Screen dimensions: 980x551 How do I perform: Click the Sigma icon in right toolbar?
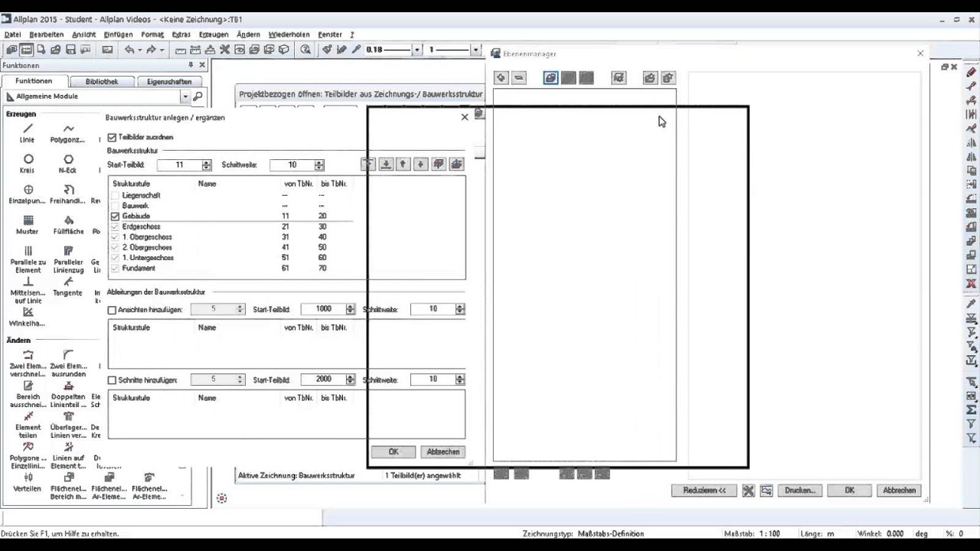(x=972, y=409)
